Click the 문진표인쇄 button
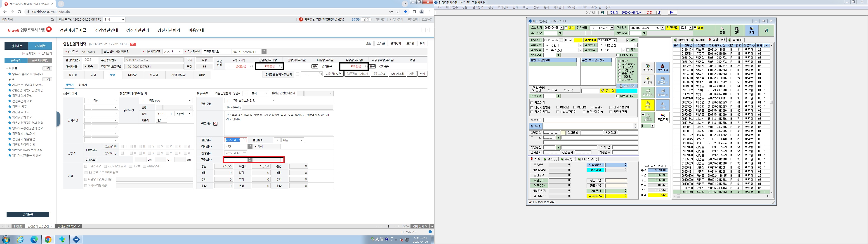Viewport: 868px width, 244px height. pyautogui.click(x=379, y=74)
